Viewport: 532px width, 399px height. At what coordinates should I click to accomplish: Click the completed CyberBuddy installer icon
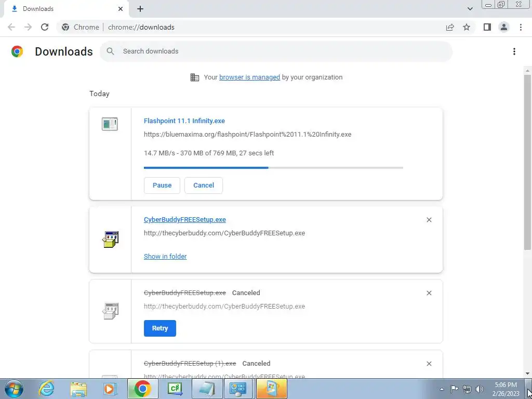(x=110, y=240)
